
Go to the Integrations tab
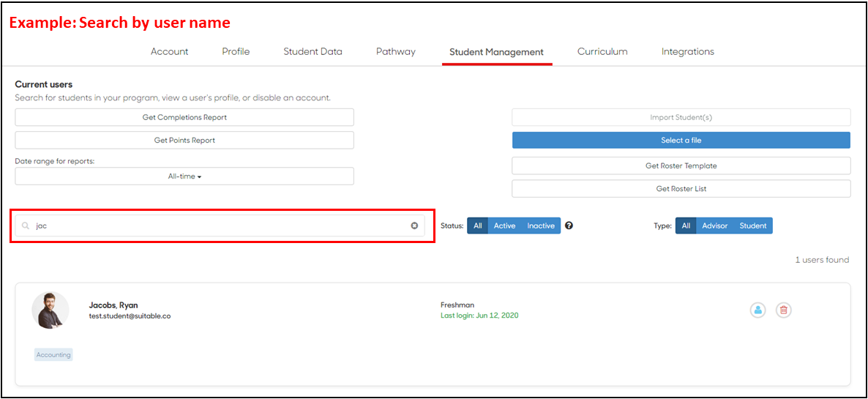pos(687,51)
